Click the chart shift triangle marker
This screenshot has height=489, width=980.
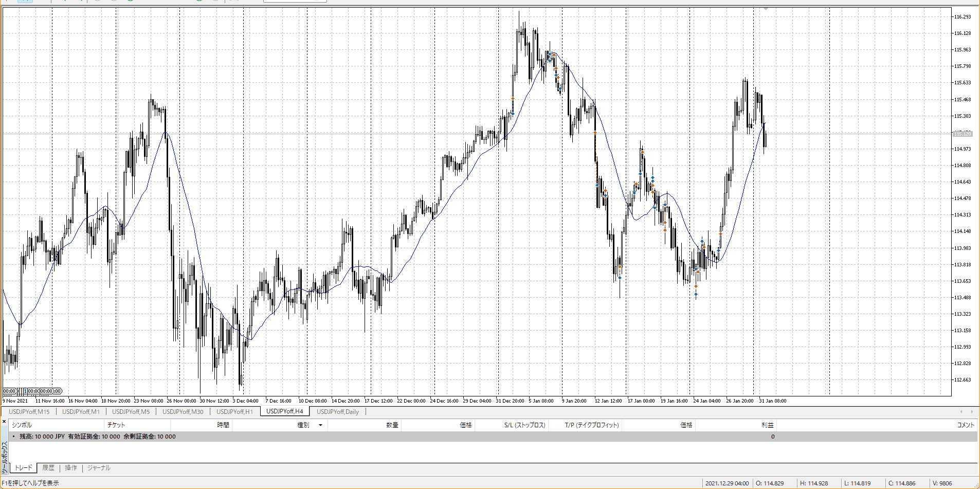766,9
